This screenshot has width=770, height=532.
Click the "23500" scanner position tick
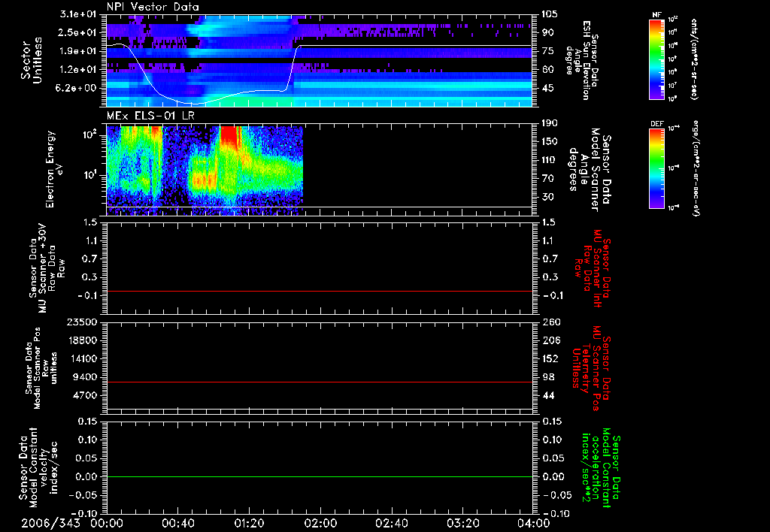83,322
